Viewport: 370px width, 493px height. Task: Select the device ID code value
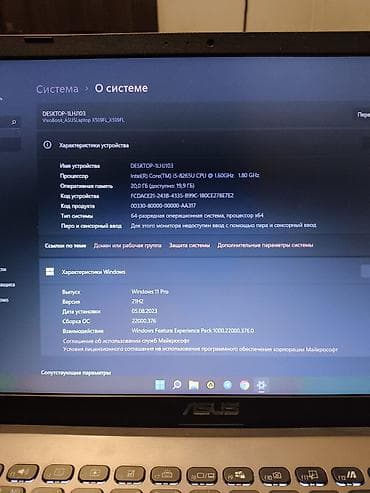(x=182, y=195)
